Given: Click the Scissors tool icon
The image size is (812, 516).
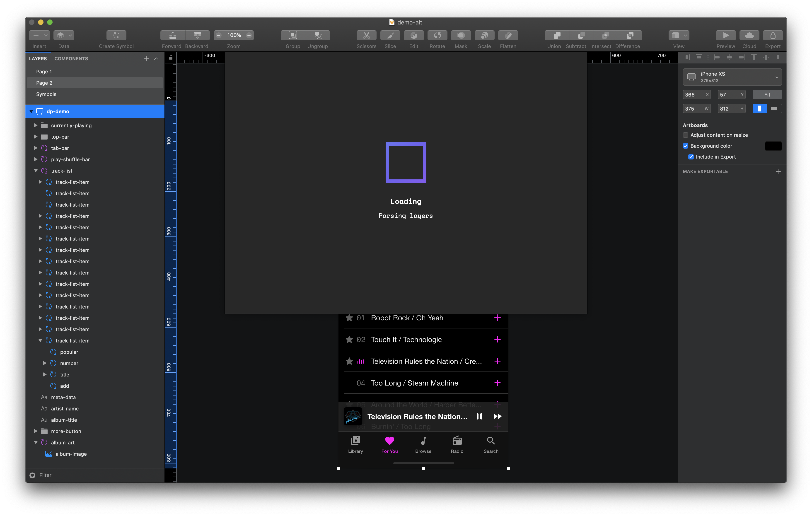Looking at the screenshot, I should [x=366, y=35].
